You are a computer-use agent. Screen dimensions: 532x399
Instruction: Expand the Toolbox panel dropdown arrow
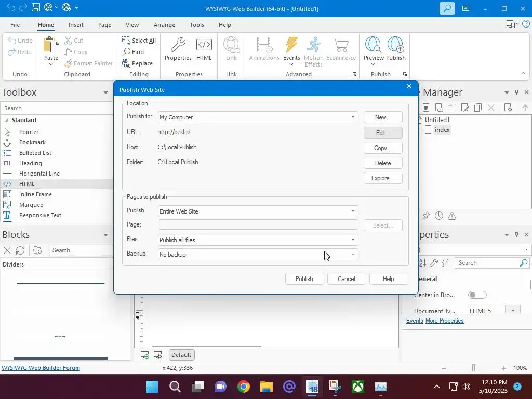tap(105, 92)
